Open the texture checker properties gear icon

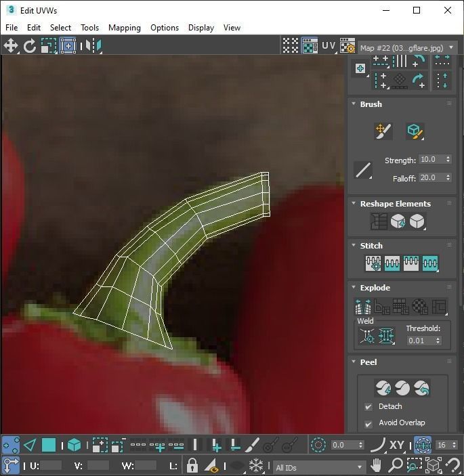point(347,46)
